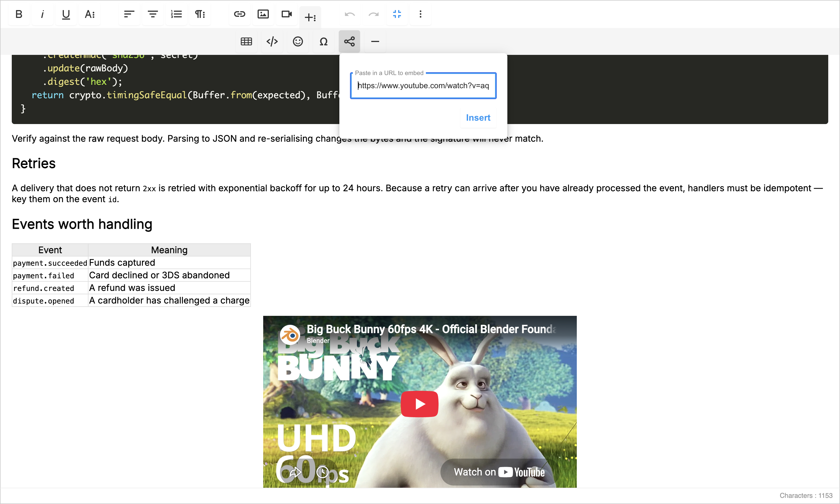
Task: Open the more text options menu
Action: coord(90,14)
